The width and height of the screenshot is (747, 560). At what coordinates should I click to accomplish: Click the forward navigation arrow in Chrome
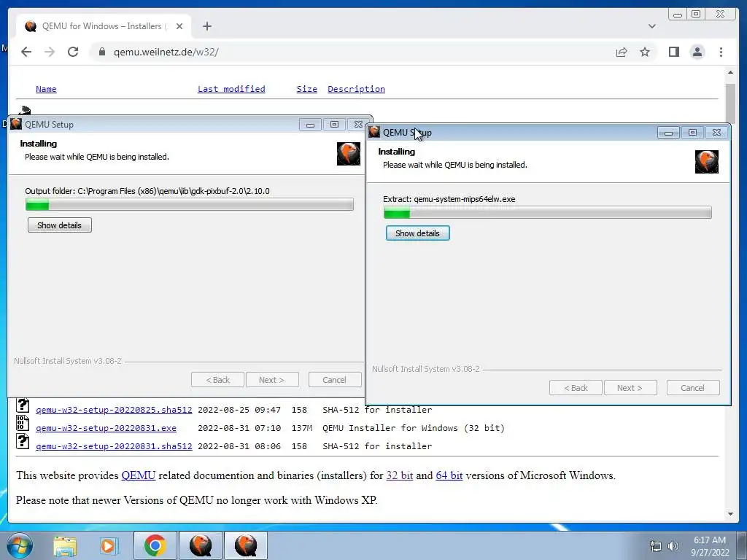50,52
